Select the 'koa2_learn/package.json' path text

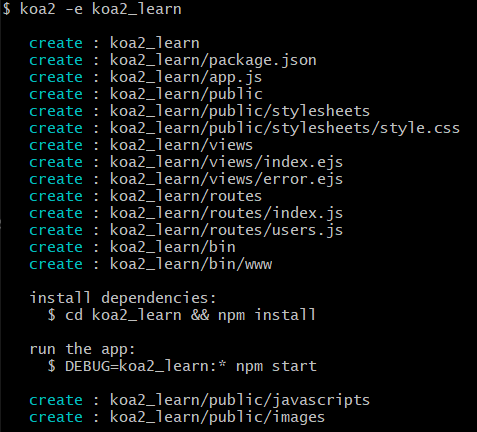pyautogui.click(x=213, y=61)
